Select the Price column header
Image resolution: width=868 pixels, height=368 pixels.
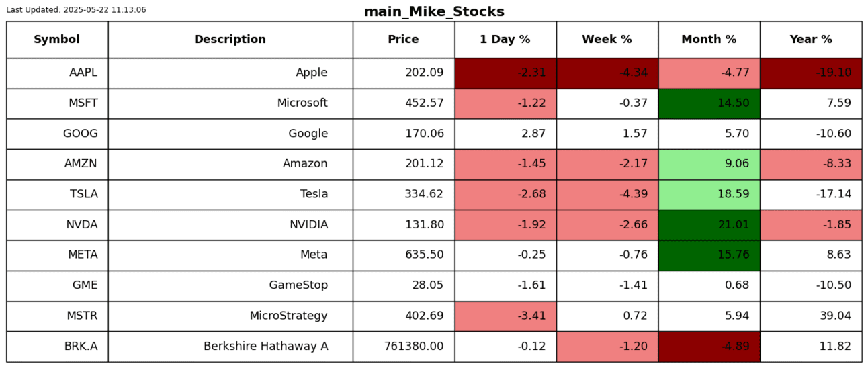coord(403,40)
